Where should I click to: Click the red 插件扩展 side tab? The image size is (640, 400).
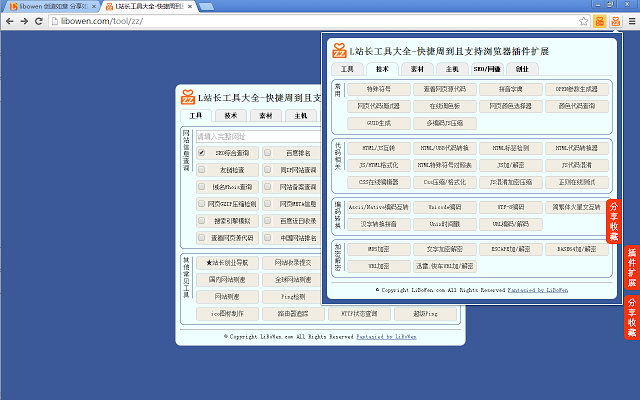click(632, 267)
